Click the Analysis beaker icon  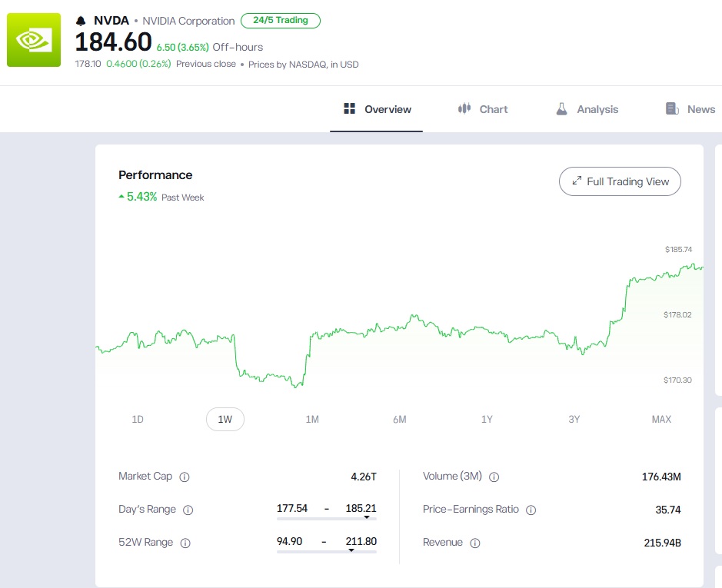[561, 108]
